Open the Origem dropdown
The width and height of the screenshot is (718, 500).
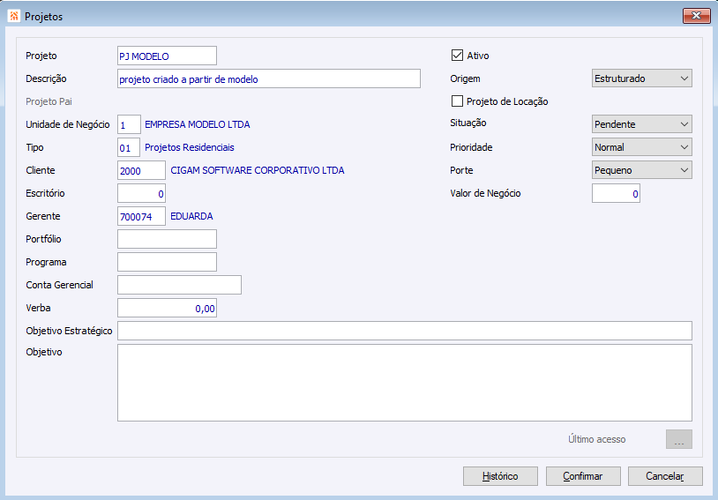coord(642,78)
